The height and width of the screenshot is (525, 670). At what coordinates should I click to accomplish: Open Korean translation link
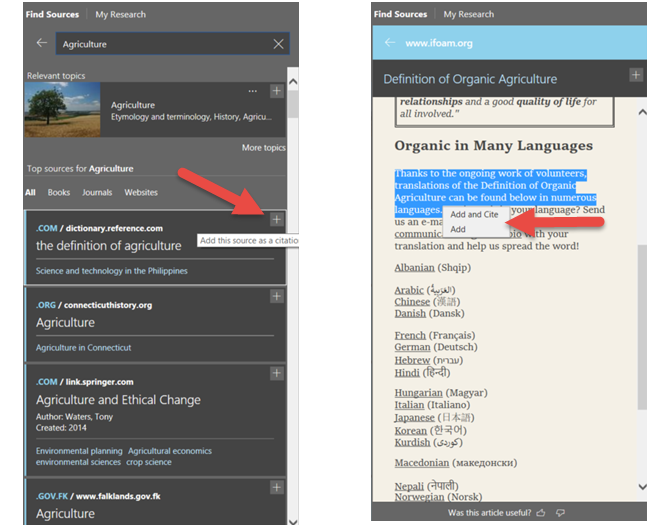[x=411, y=431]
